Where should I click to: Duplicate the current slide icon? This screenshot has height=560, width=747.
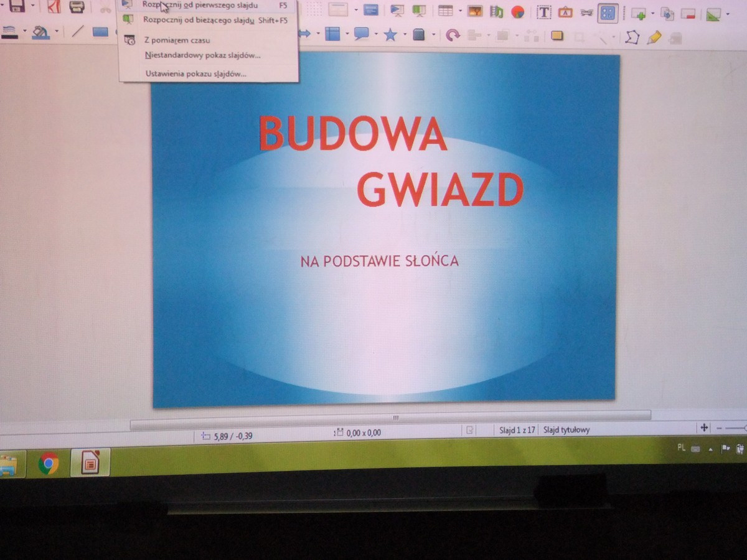667,14
